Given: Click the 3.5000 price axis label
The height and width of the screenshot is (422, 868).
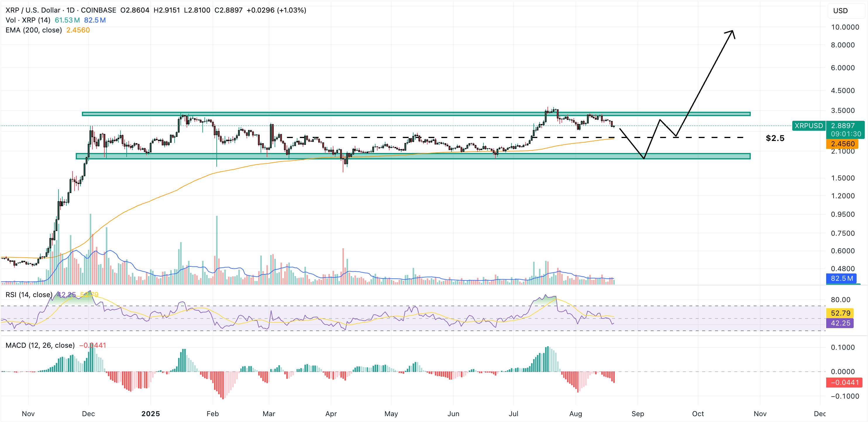Looking at the screenshot, I should pos(843,111).
